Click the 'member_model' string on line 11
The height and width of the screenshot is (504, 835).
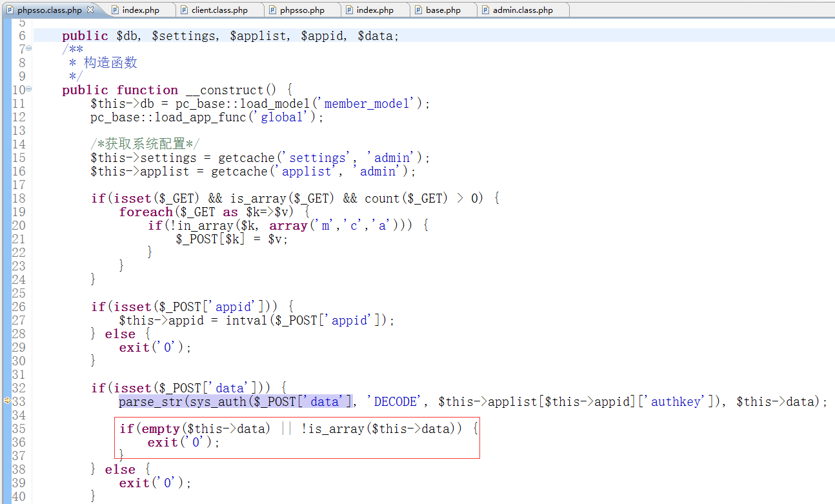[x=368, y=103]
